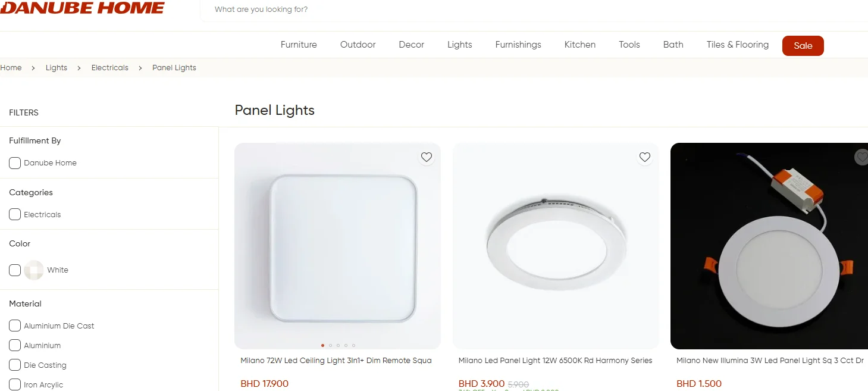This screenshot has width=868, height=391.
Task: Toggle the Die Casting material checkbox
Action: 15,365
